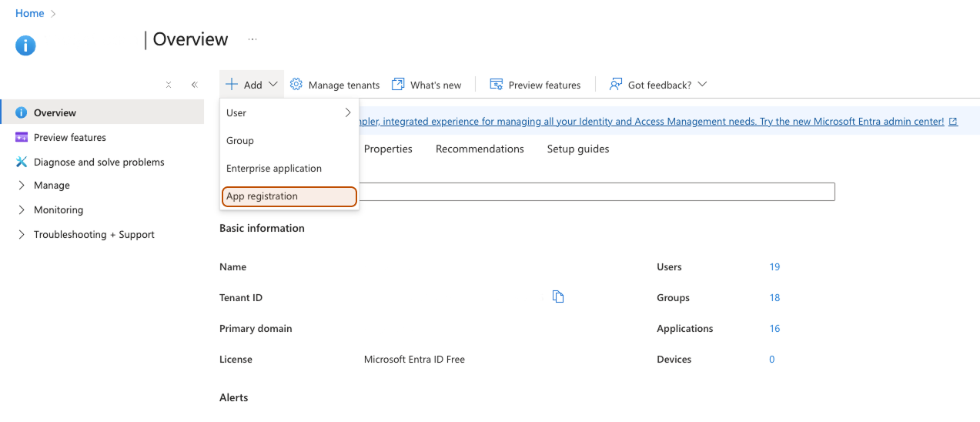
Task: Click the Users label in statistics
Action: coord(669,267)
